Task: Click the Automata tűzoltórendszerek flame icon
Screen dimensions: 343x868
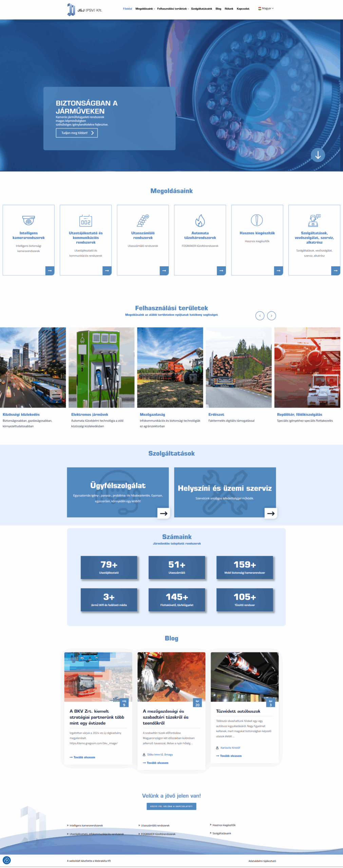Action: tap(200, 220)
